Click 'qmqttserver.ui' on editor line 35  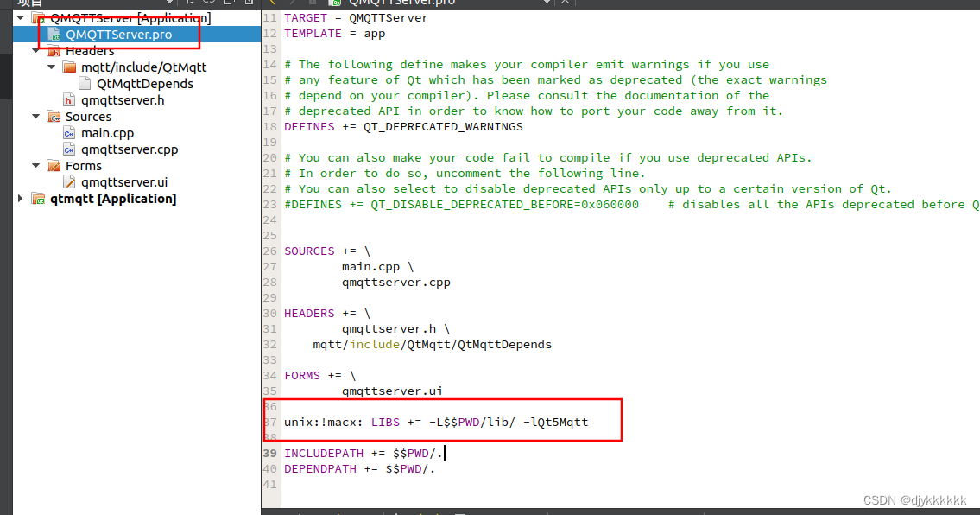(x=393, y=391)
